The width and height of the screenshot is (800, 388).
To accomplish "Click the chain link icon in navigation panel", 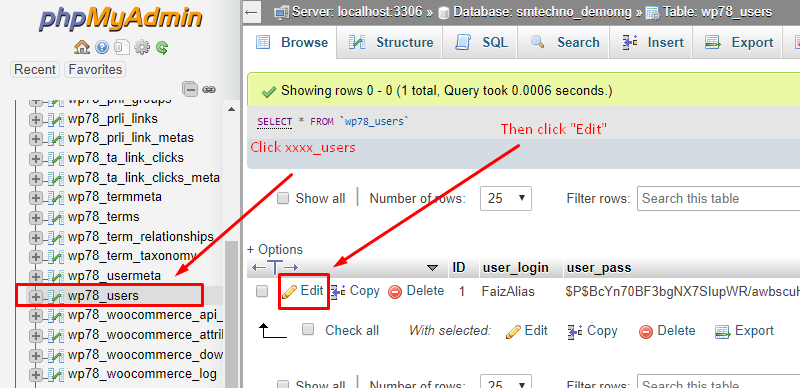I will coord(209,89).
